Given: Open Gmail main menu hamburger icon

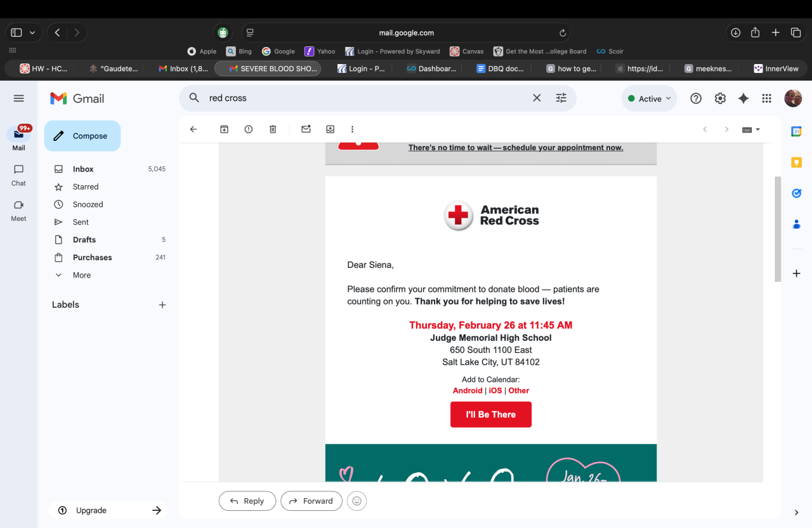Looking at the screenshot, I should pos(18,98).
